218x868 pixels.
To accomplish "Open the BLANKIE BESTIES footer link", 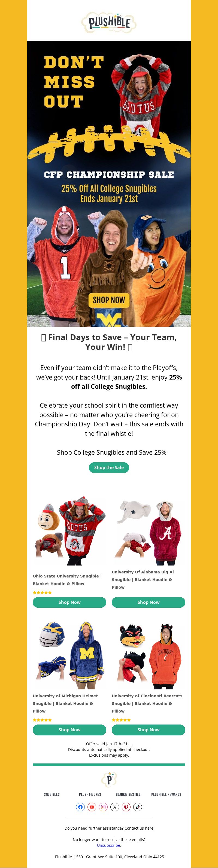I will [128, 794].
